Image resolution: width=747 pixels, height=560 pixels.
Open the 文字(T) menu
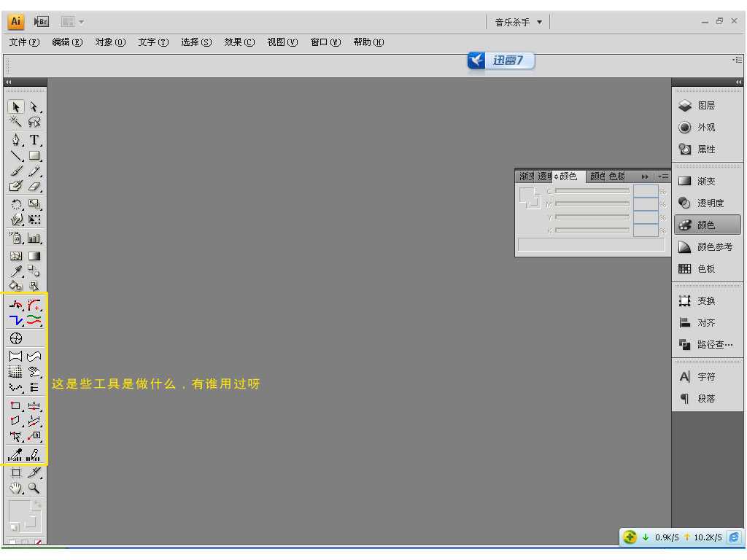pyautogui.click(x=153, y=42)
